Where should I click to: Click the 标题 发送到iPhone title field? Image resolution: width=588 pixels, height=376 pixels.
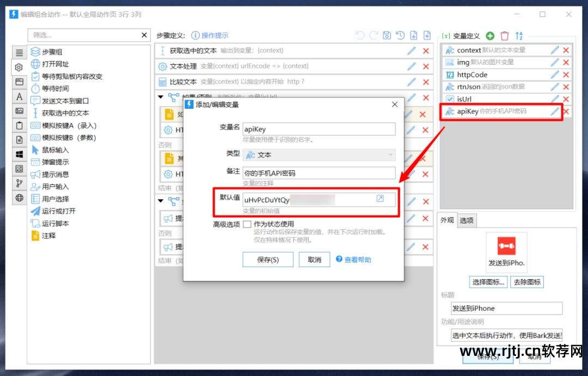[506, 308]
